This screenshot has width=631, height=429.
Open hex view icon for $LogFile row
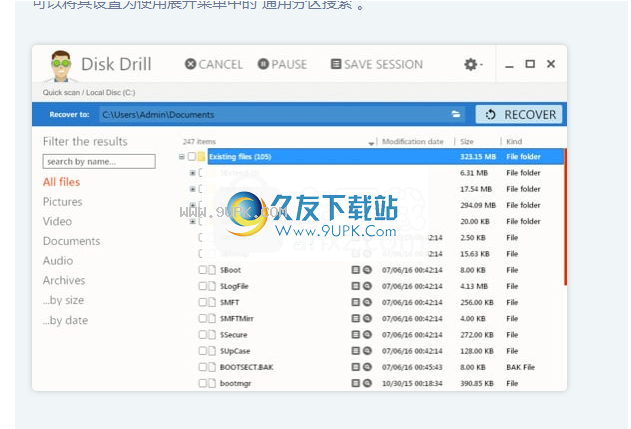[x=355, y=286]
